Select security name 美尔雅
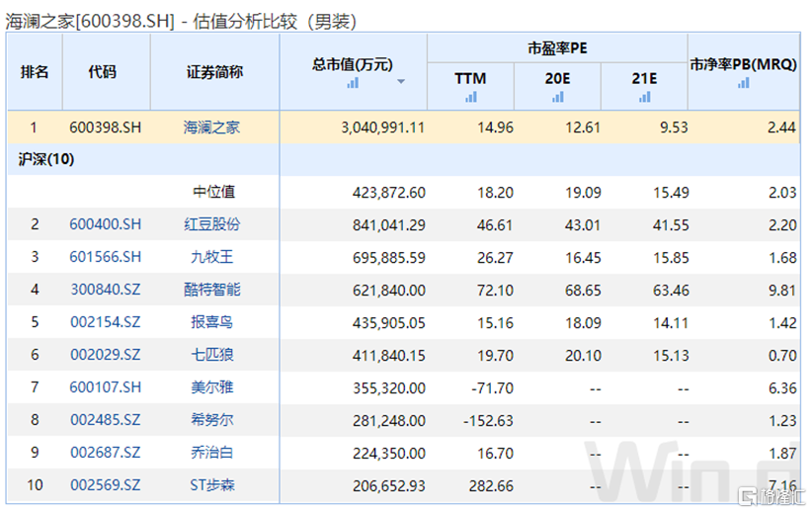 pos(212,387)
